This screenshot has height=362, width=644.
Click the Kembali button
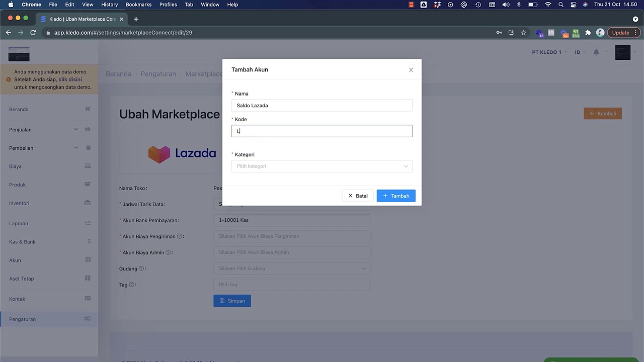point(603,114)
